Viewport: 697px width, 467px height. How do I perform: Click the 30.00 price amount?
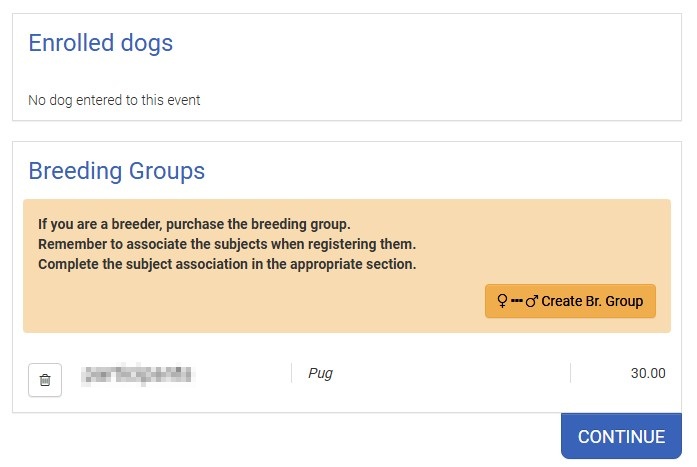point(648,373)
